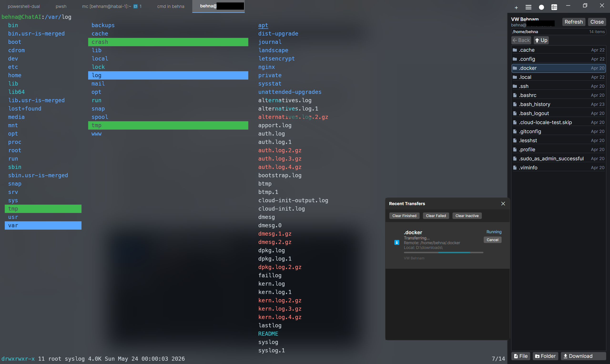Switch to the powershell-dual tab
This screenshot has height=364, width=610.
pos(24,6)
